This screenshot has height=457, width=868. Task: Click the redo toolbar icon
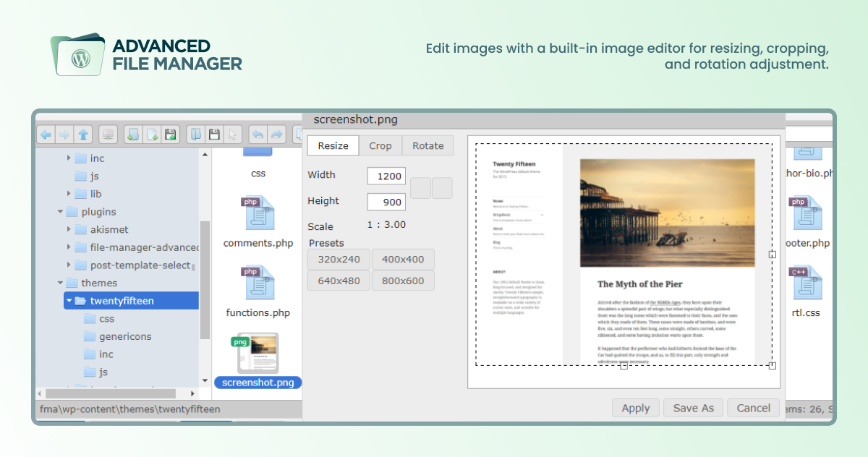coord(276,134)
